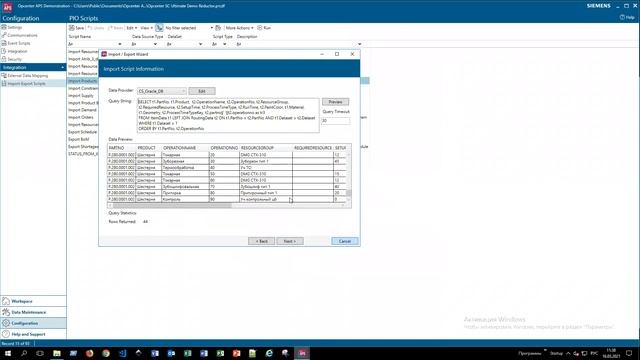Open the View dropdown in the toolbar

point(146,28)
